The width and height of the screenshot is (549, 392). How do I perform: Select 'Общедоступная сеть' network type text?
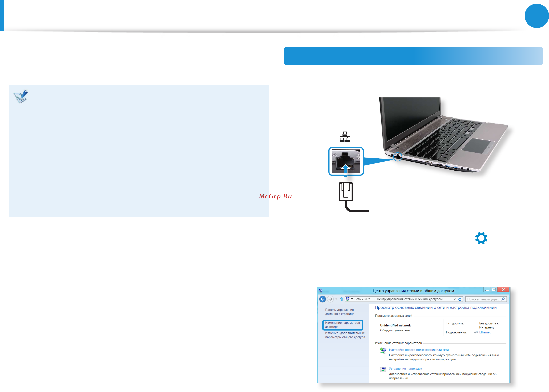pos(395,330)
